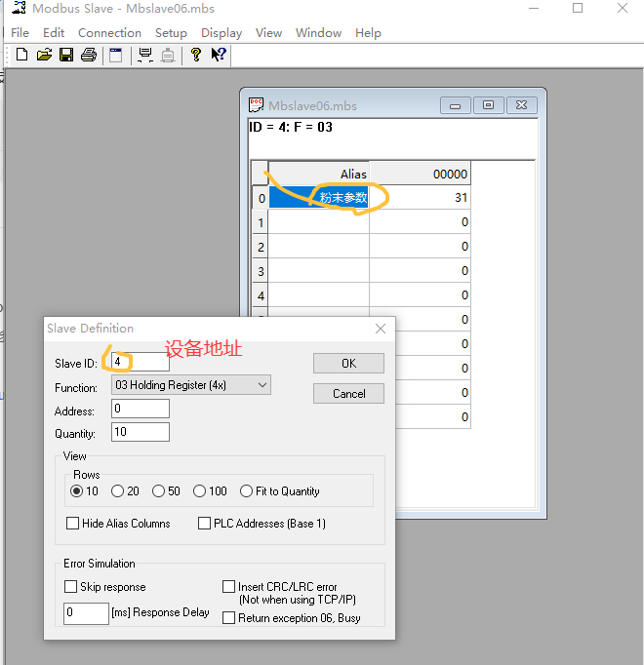Click the Response Delay ms input field
This screenshot has width=644, height=665.
click(86, 613)
